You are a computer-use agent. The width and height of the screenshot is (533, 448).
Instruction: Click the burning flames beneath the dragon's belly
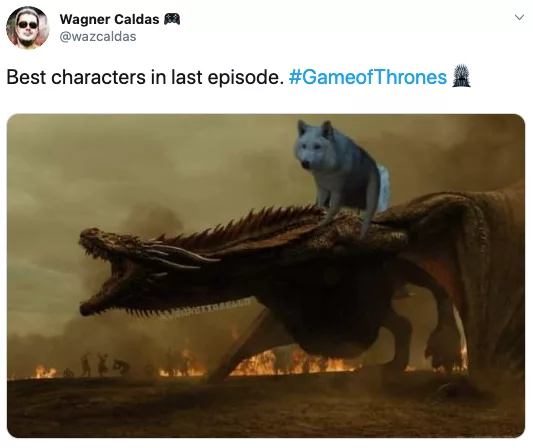tap(292, 364)
